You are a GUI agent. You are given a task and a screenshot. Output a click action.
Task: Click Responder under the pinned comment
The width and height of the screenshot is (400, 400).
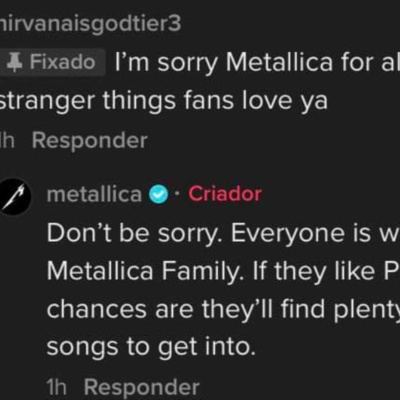coord(90,141)
